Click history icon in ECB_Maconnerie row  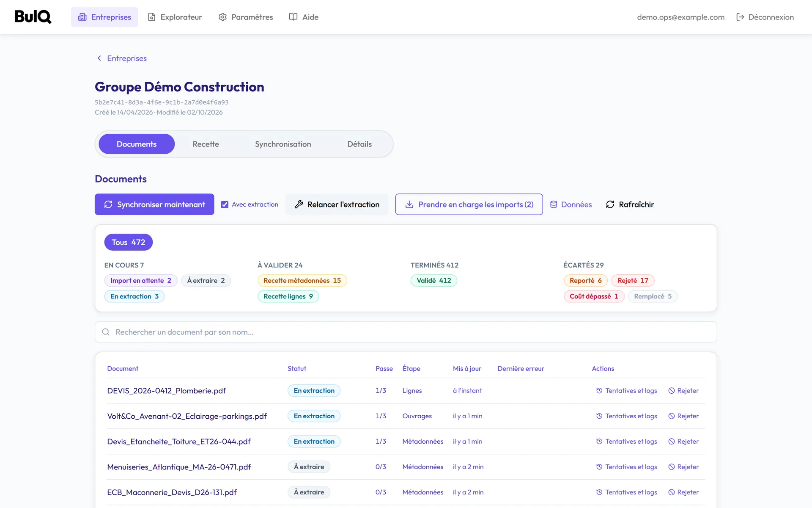599,492
